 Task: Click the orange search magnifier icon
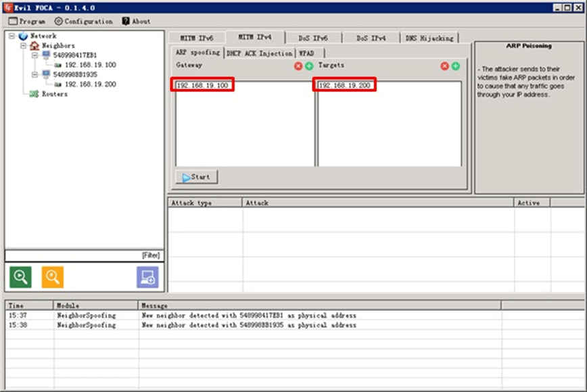[53, 277]
